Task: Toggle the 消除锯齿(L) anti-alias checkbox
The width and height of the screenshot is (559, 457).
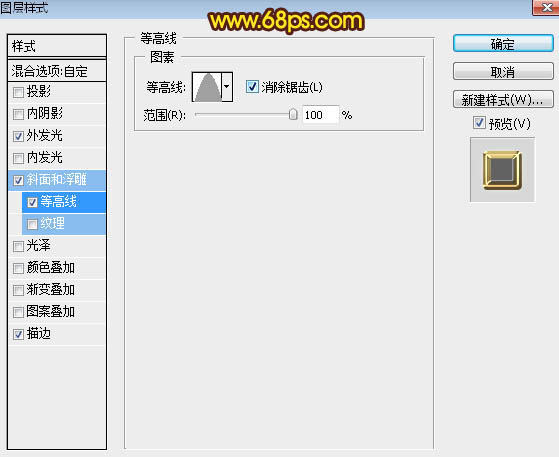Action: [252, 87]
